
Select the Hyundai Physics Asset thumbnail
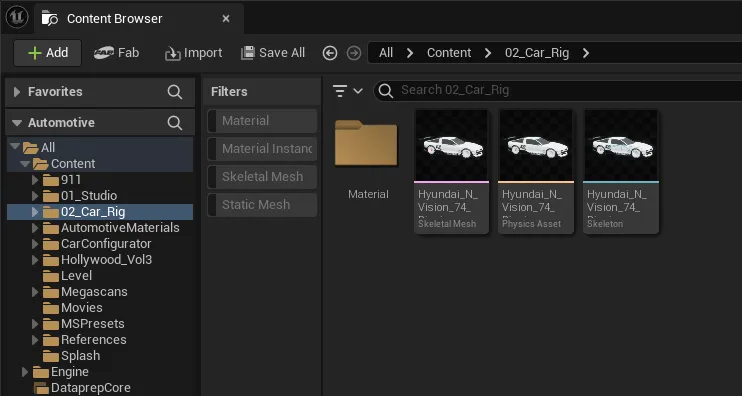536,171
